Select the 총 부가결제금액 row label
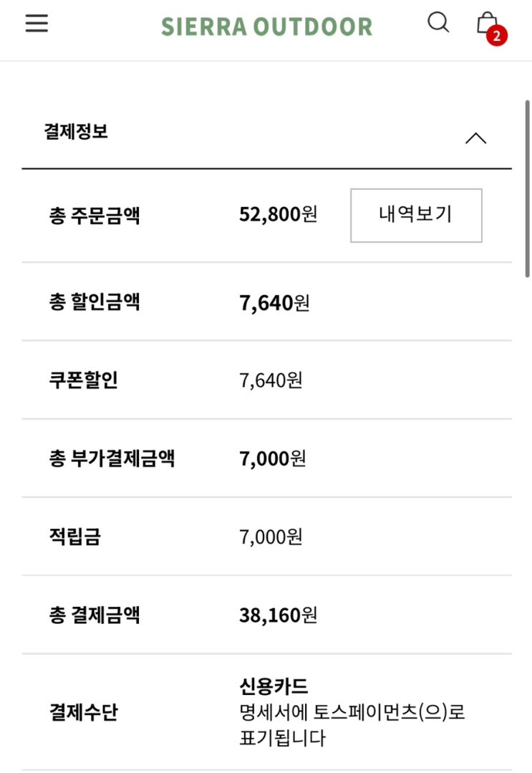The width and height of the screenshot is (532, 773). (112, 458)
